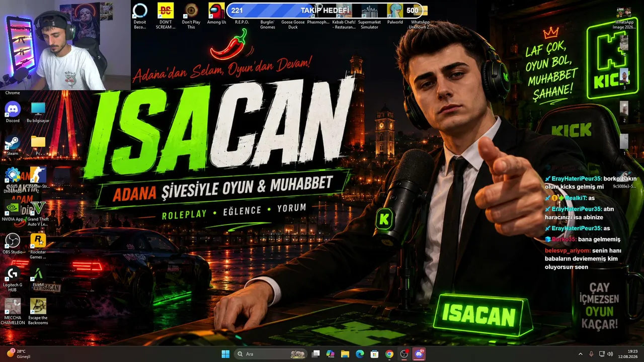Click the streamer webcam thumbnail
Screen dimensions: 644x362
tap(65, 45)
